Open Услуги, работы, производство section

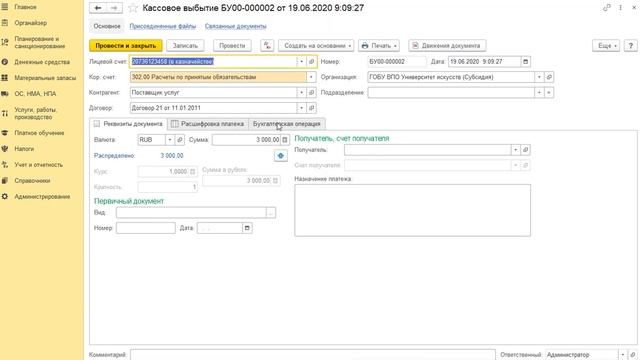coord(36,113)
